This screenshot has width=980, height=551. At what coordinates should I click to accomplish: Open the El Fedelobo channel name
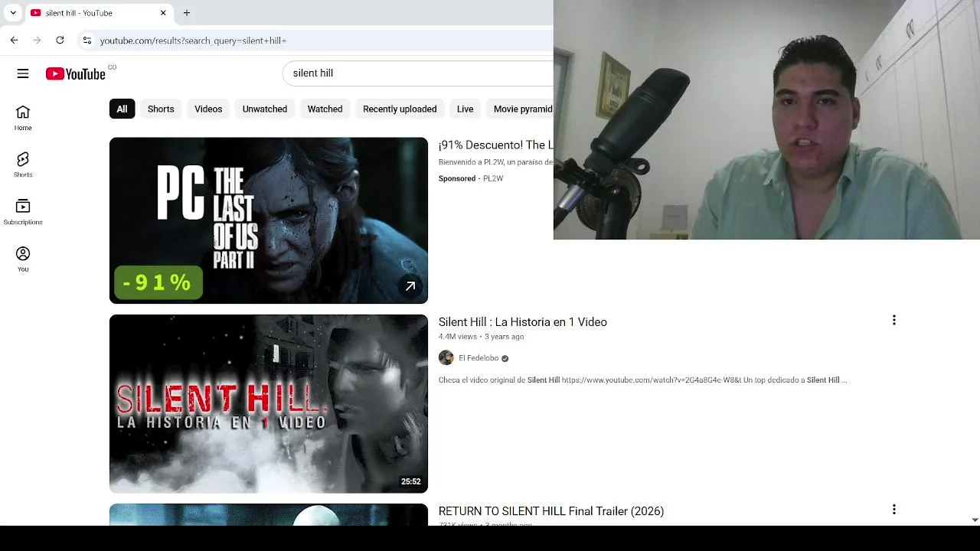(479, 358)
